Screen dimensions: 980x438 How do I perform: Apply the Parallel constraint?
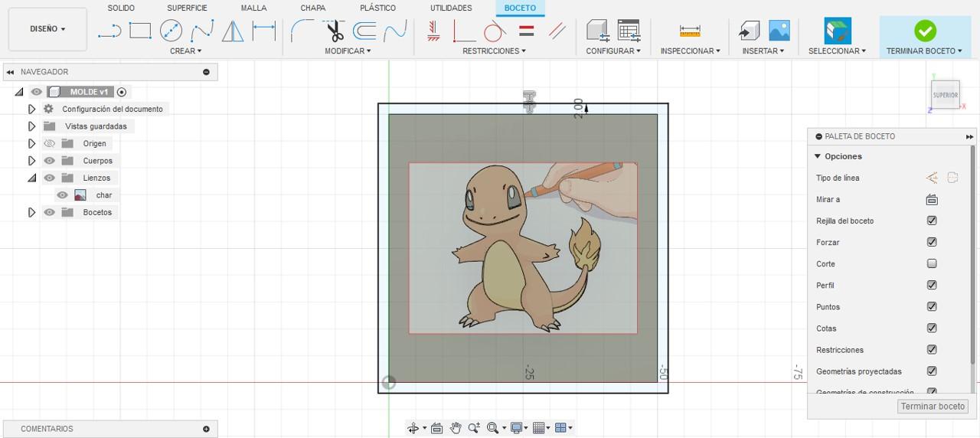(557, 31)
